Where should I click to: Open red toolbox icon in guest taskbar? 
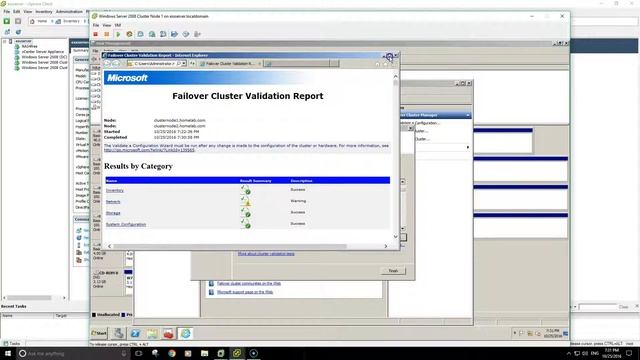click(x=169, y=333)
